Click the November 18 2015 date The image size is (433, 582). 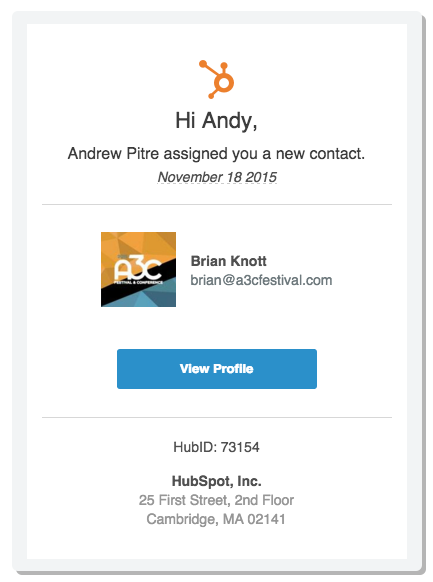coord(217,177)
